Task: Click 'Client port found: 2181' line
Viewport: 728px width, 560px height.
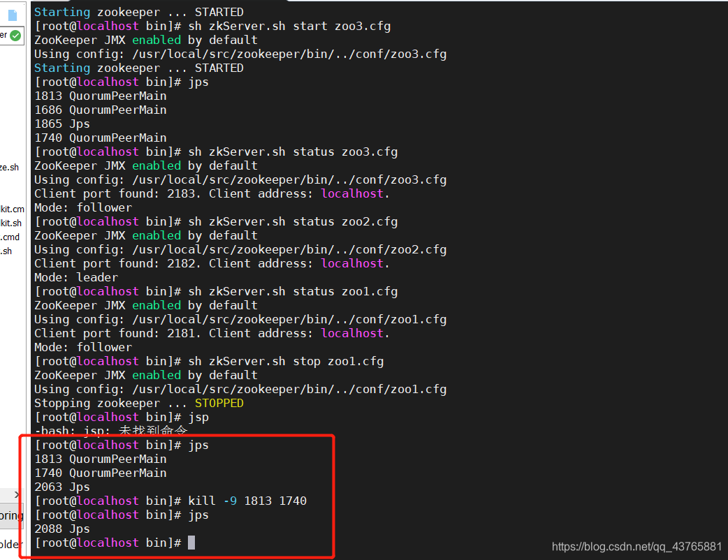Action: [212, 333]
